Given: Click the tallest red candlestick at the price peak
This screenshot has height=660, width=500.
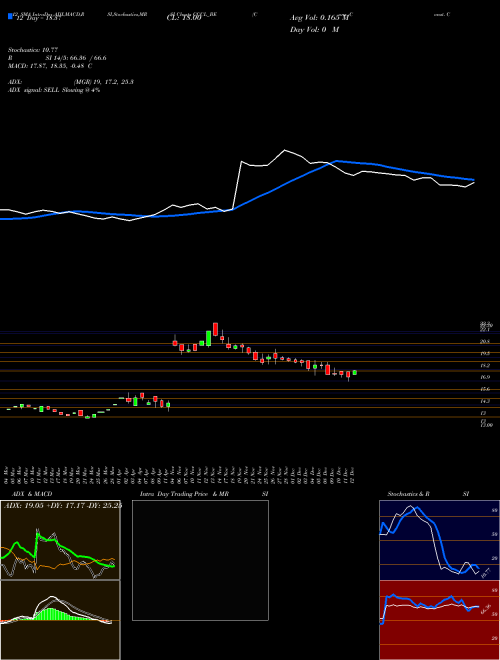Looking at the screenshot, I should (215, 329).
